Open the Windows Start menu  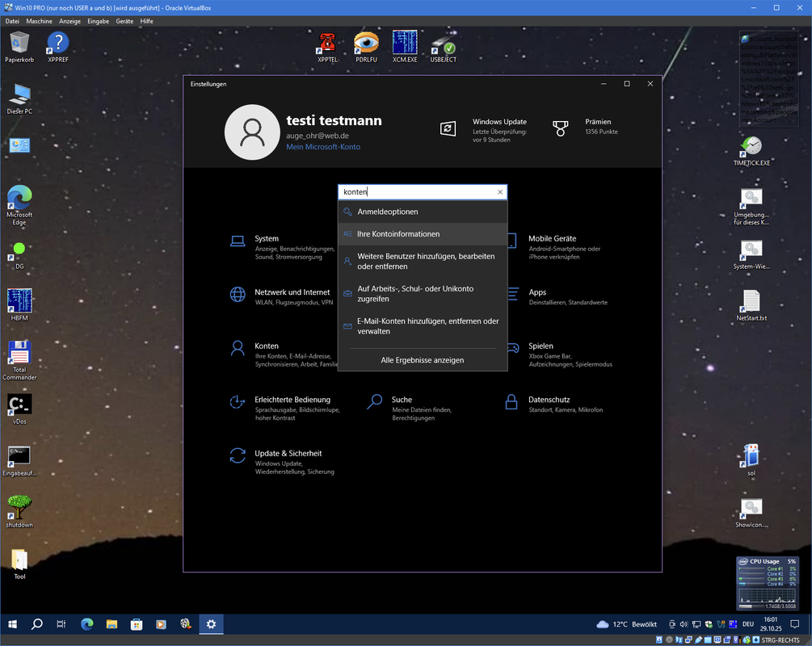12,624
